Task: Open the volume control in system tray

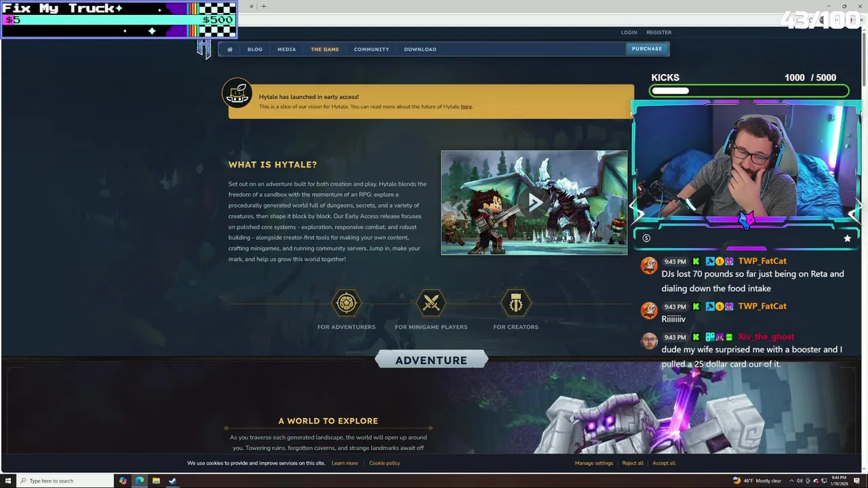Action: pos(800,481)
